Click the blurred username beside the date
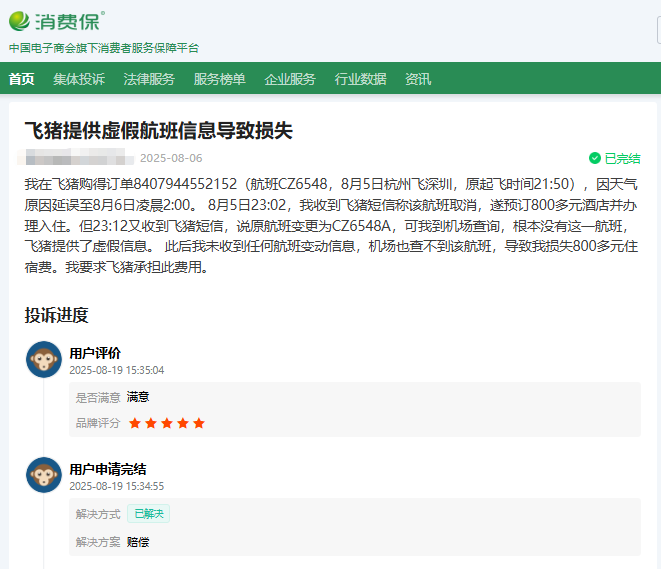 (x=76, y=157)
